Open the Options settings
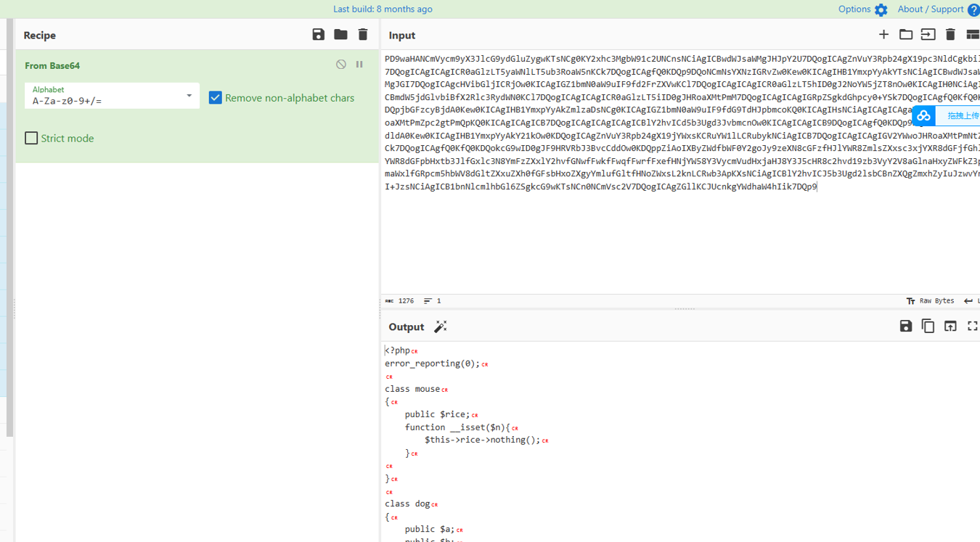This screenshot has width=980, height=542. coord(862,9)
